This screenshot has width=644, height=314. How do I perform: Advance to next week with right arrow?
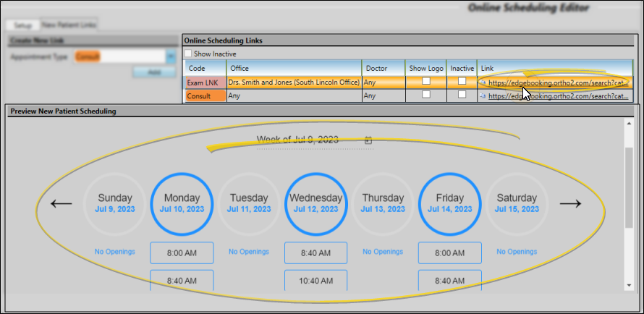click(571, 203)
